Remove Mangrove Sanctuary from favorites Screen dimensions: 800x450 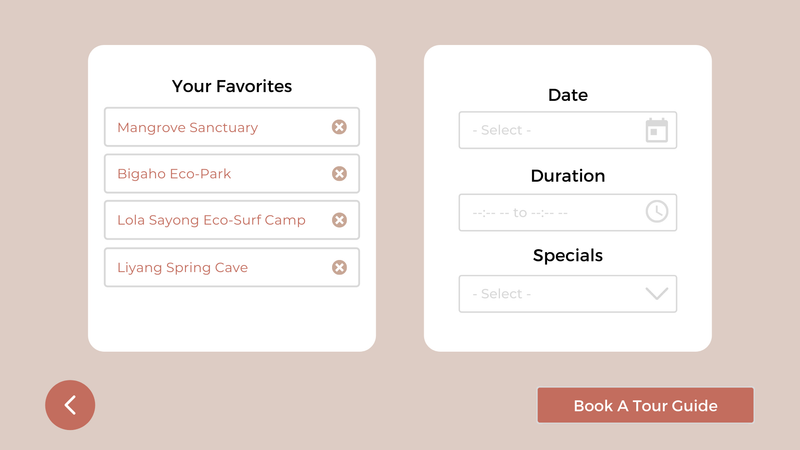click(339, 127)
